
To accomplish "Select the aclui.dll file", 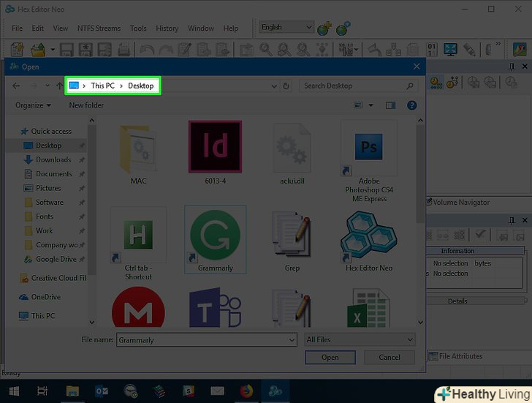I will 292,153.
